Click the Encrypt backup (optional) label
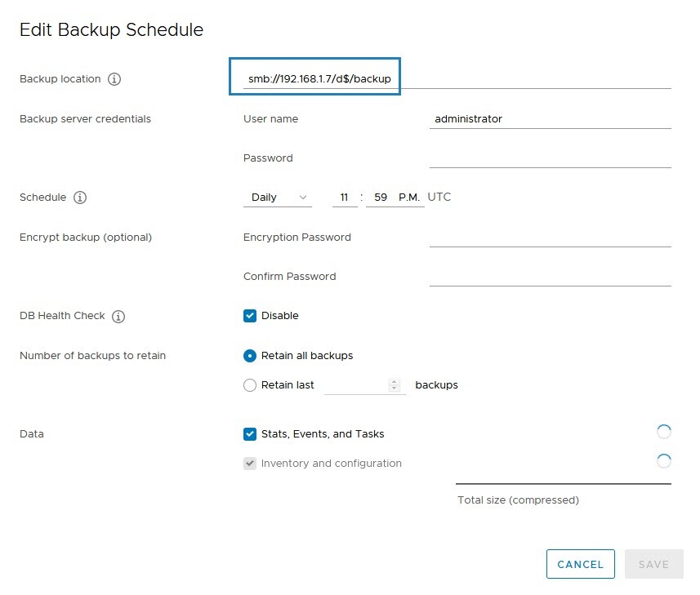The height and width of the screenshot is (595, 700). click(x=86, y=238)
